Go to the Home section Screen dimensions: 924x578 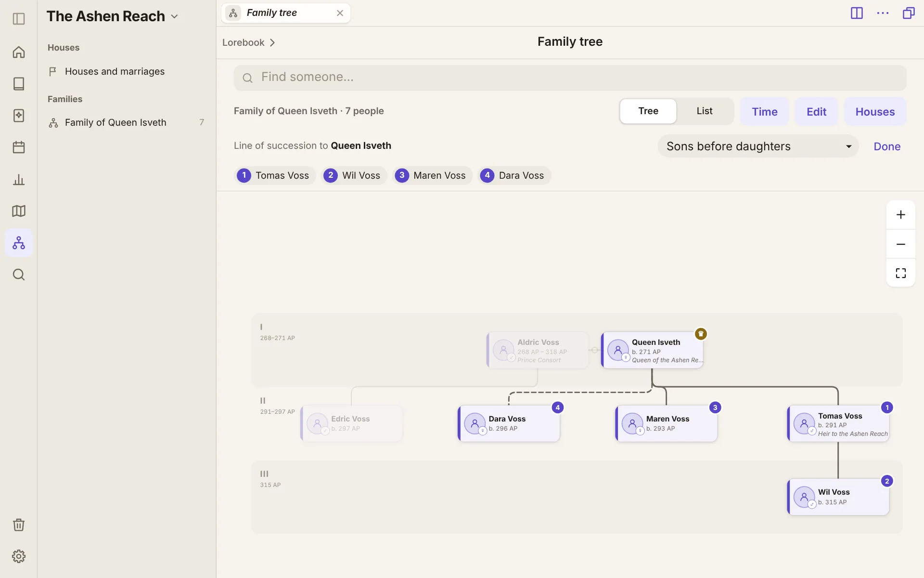coord(19,52)
